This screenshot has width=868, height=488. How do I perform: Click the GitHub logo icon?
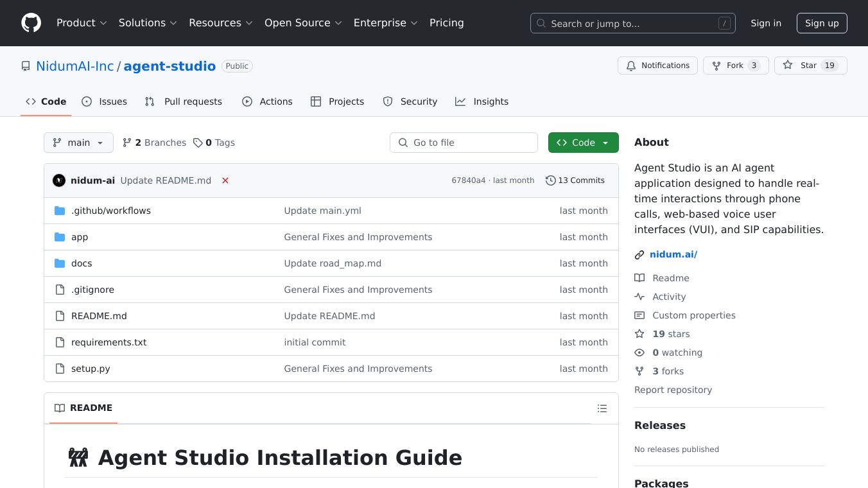point(31,23)
